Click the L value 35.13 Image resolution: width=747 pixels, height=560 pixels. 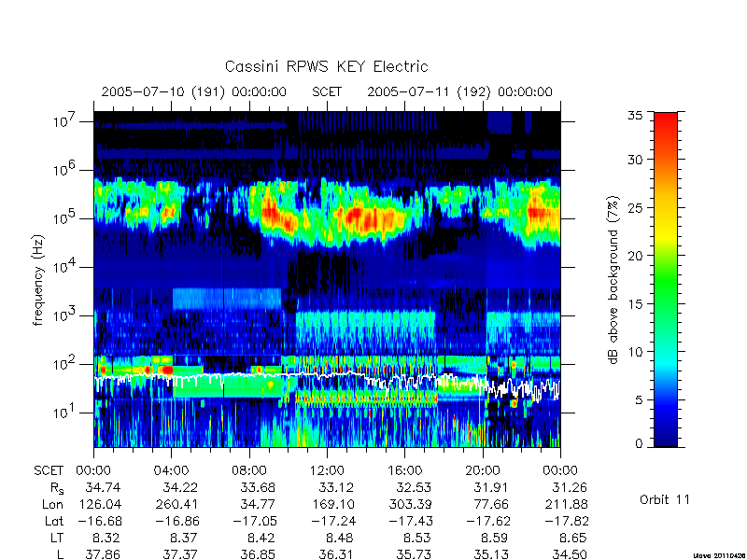point(491,554)
